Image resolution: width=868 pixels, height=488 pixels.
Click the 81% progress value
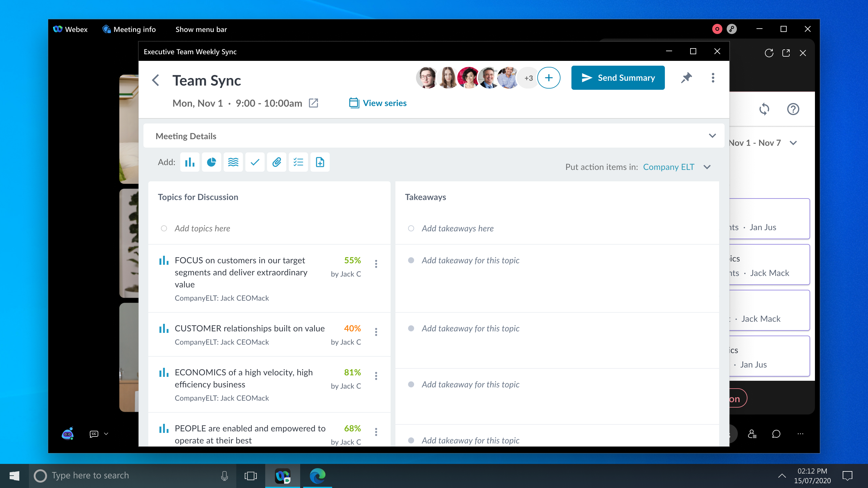(352, 373)
